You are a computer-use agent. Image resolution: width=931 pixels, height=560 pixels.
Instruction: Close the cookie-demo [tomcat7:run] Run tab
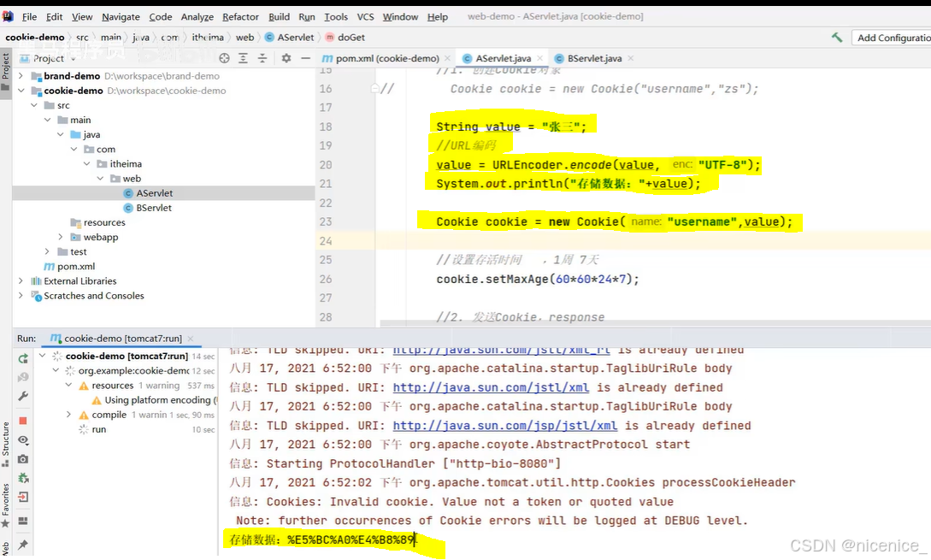click(191, 339)
